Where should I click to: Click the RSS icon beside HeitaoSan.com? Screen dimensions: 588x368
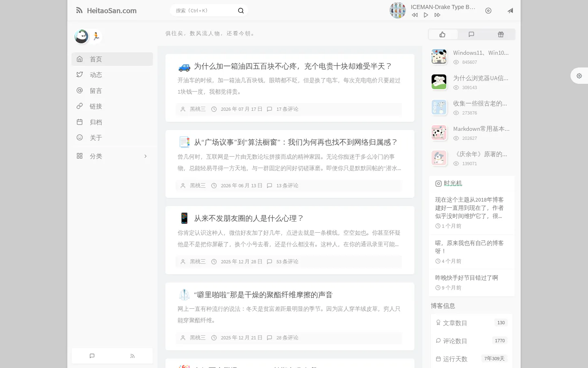tap(79, 11)
